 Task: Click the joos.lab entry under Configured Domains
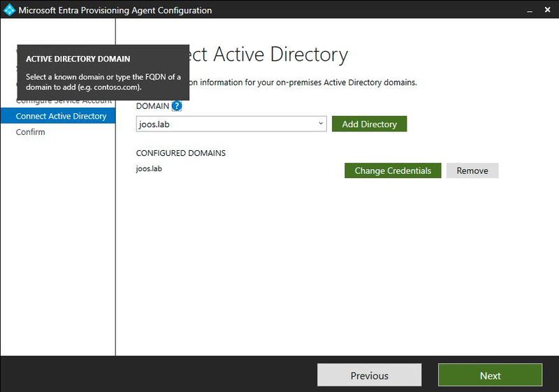click(149, 168)
